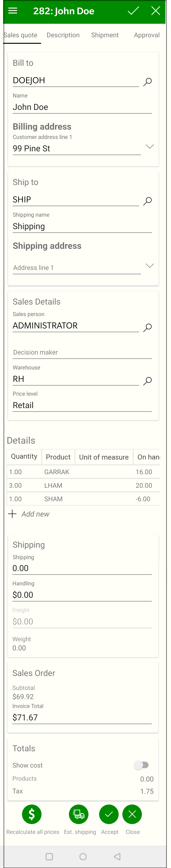Search the Ship to code SHIP
The height and width of the screenshot is (868, 171).
pos(147,201)
